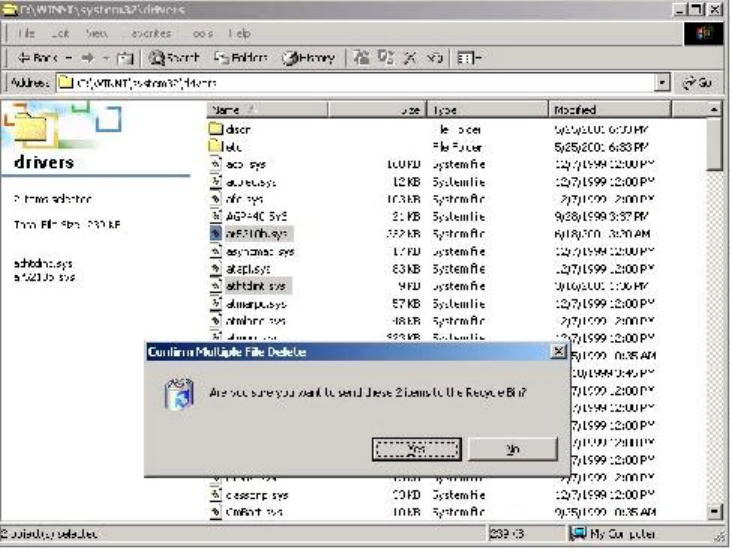Select the atapi.sys file icon
The image size is (731, 549).
[215, 268]
